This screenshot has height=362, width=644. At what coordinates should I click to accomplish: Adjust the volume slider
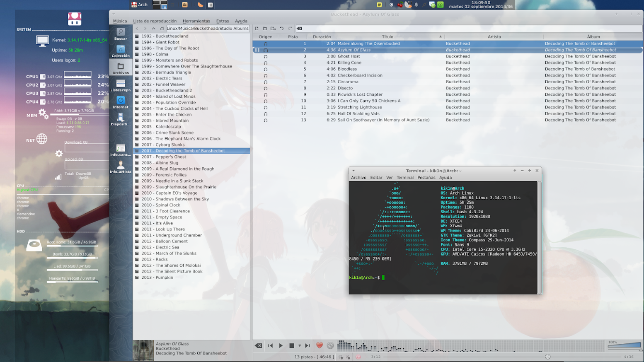625,345
